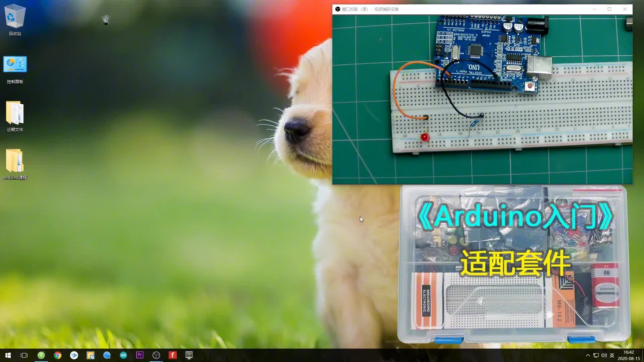Open the orange picture viewer app in taskbar
Screen dimensions: 644x362
91,355
